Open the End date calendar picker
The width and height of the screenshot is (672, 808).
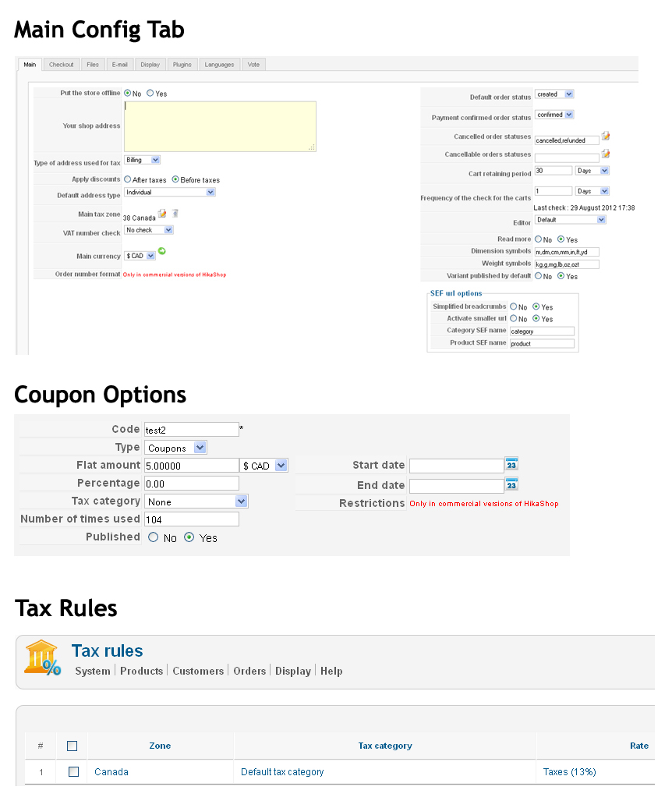tap(511, 484)
